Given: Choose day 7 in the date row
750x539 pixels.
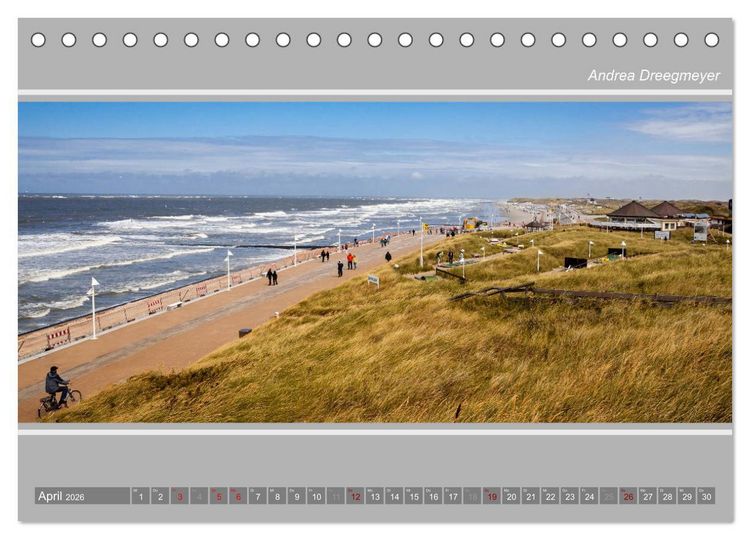Looking at the screenshot, I should click(258, 496).
